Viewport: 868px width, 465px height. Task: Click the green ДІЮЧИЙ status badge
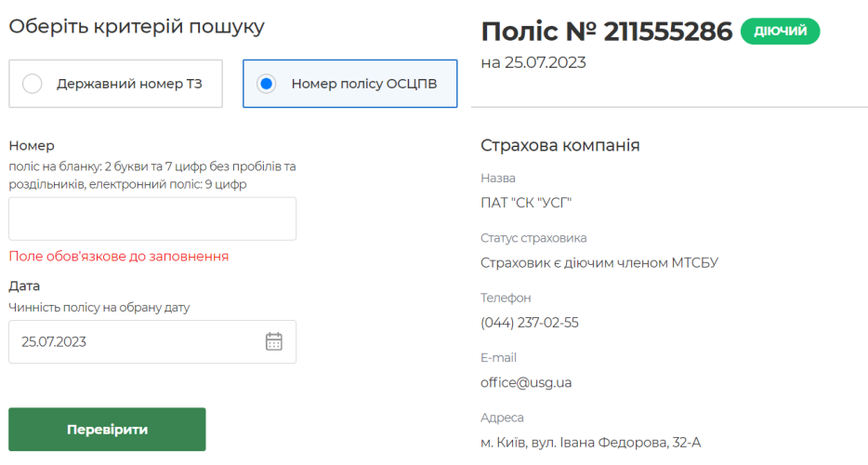point(780,32)
